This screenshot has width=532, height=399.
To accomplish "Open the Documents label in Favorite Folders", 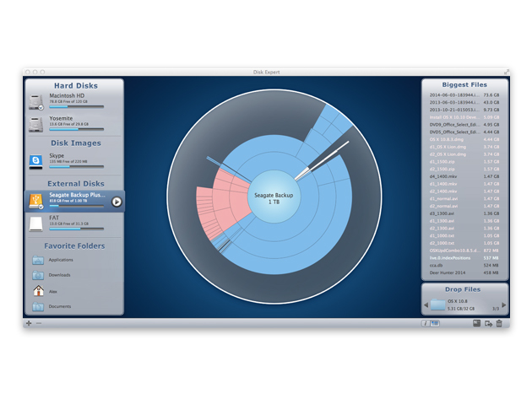I will pos(60,306).
